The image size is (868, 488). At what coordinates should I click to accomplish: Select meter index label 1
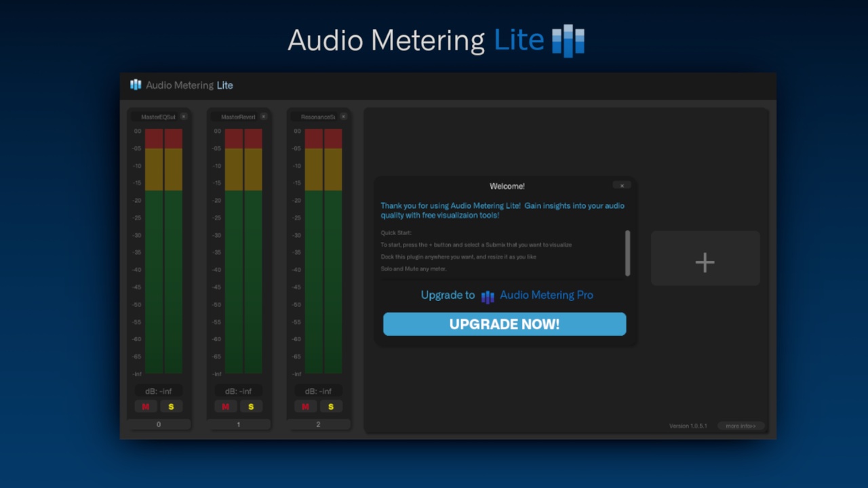239,424
